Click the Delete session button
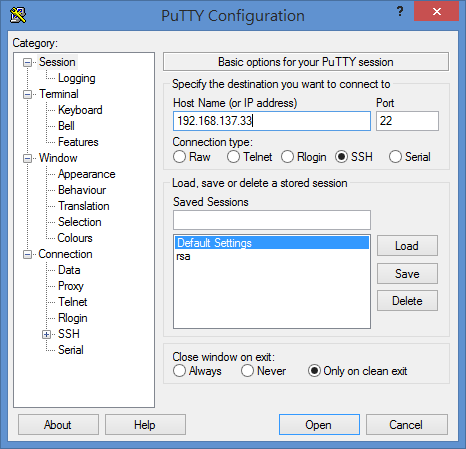Screen dimensions: 466x449 click(407, 301)
